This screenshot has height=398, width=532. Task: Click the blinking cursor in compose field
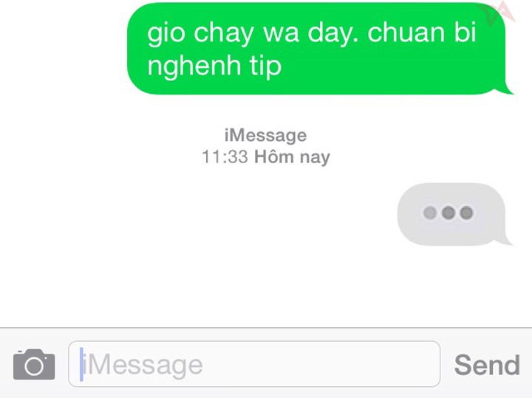point(81,365)
